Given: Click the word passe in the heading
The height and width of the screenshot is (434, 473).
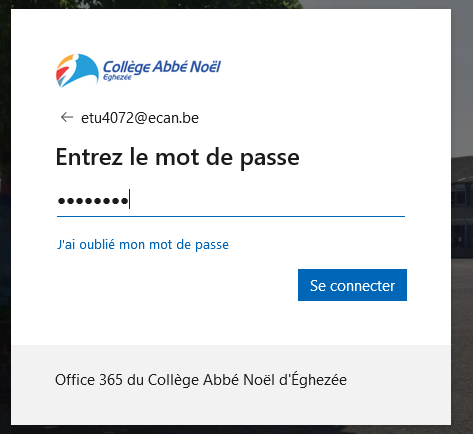Looking at the screenshot, I should point(270,158).
